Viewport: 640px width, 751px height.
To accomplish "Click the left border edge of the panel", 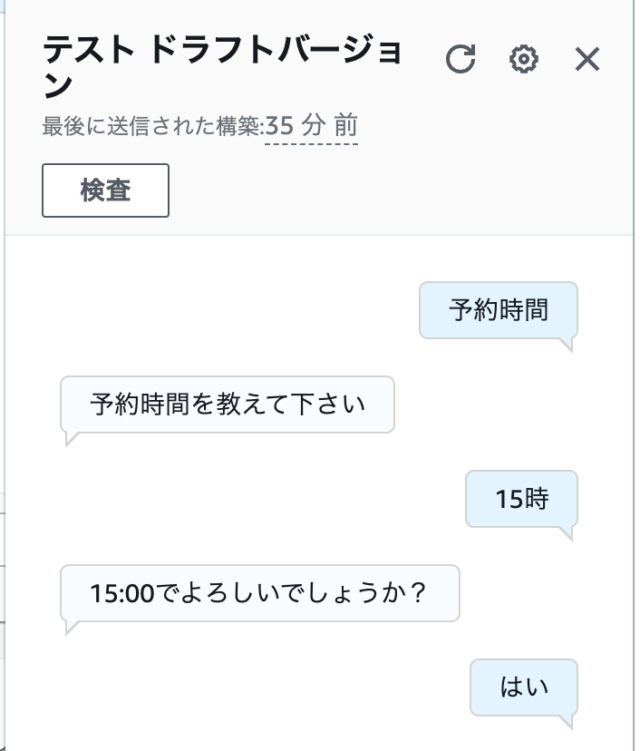I will [5, 376].
